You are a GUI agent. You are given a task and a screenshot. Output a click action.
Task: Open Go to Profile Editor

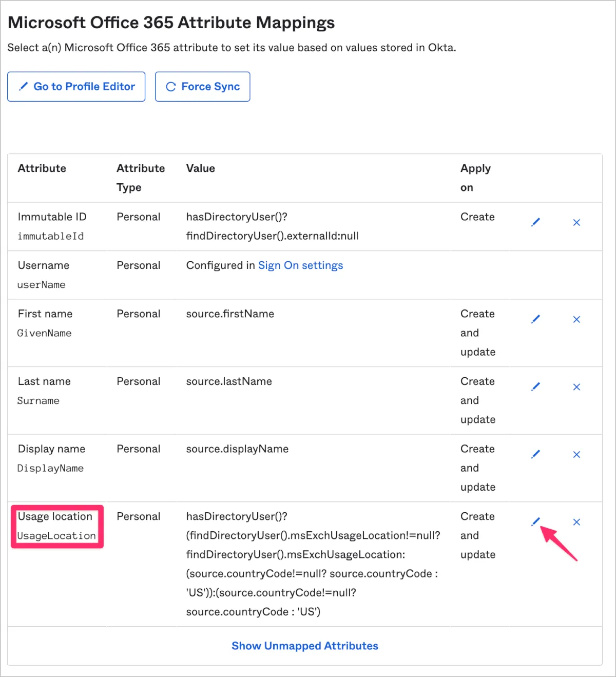76,87
